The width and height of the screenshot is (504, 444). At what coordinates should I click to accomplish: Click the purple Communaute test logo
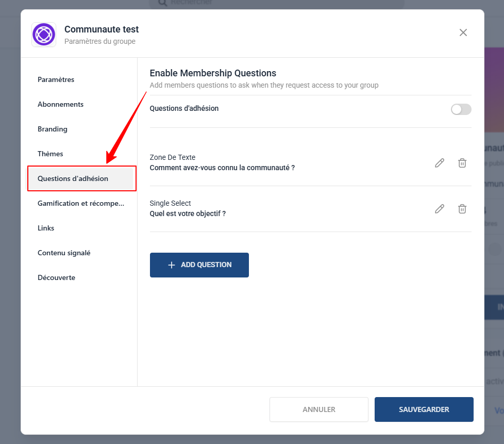(x=44, y=35)
